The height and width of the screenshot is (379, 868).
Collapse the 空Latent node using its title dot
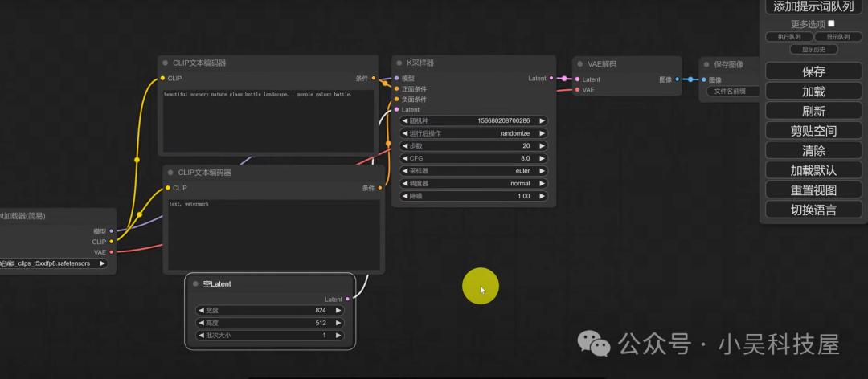click(x=194, y=283)
